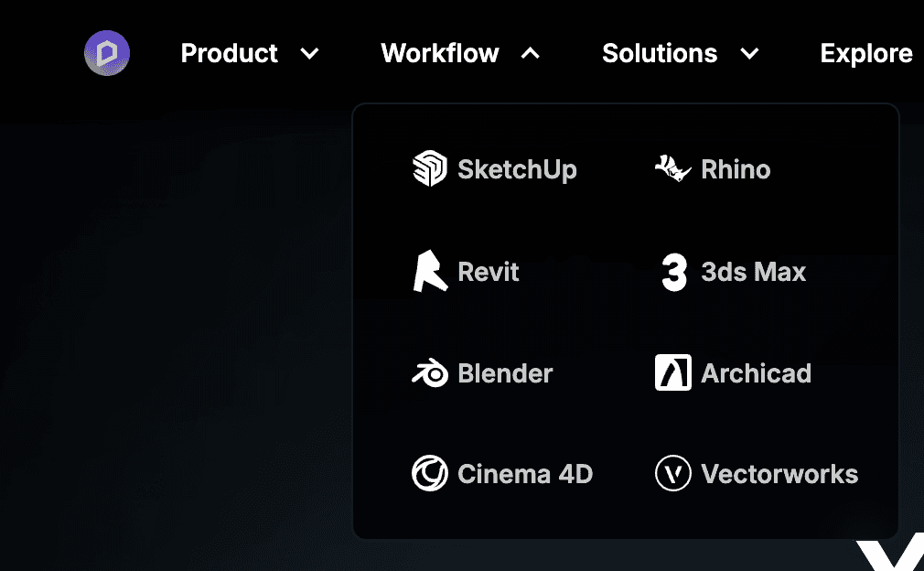Click the Blender logo icon
The width and height of the screenshot is (924, 571).
[x=430, y=372]
